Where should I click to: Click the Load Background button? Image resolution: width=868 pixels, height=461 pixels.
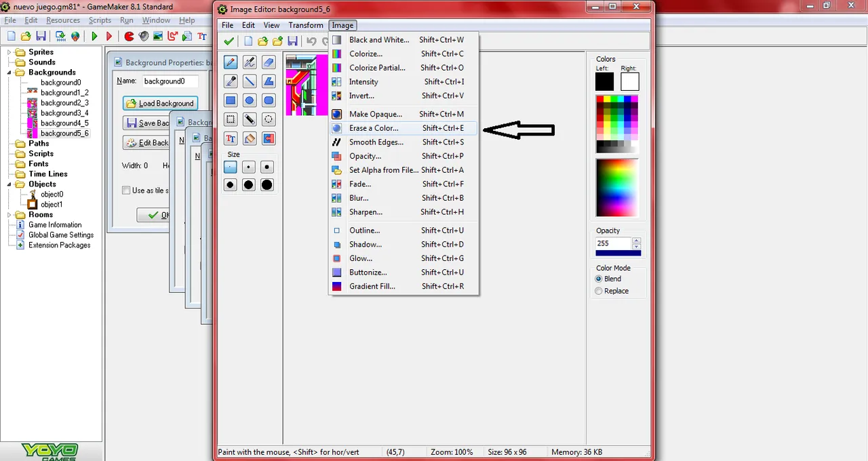[160, 103]
